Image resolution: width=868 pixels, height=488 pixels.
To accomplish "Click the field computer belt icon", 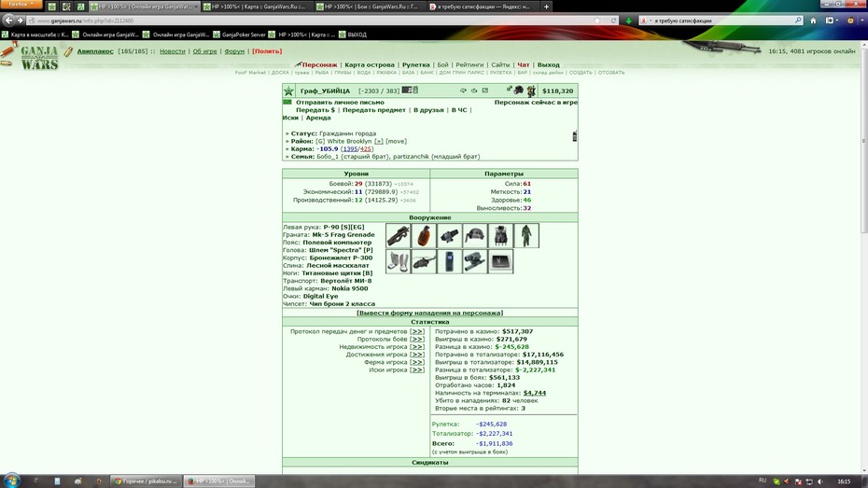I will pyautogui.click(x=450, y=236).
